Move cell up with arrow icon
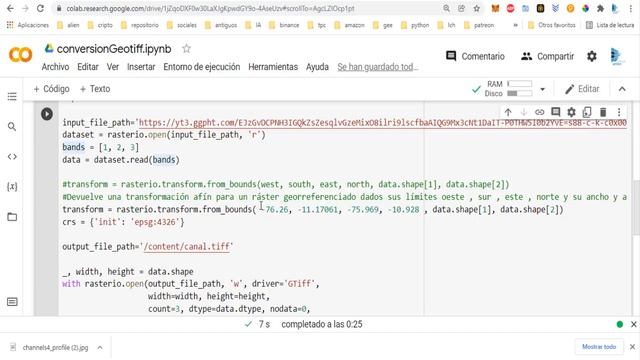The image size is (640, 360). (x=508, y=112)
